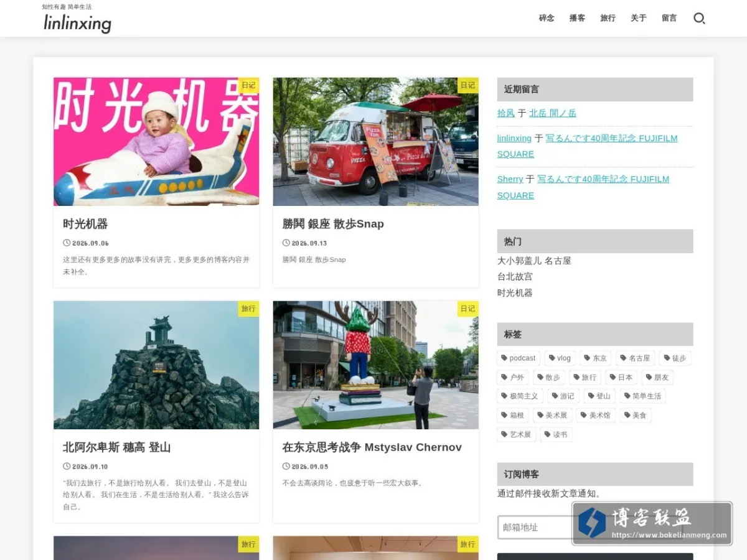
Task: Click commenter name 拾风
Action: point(506,113)
